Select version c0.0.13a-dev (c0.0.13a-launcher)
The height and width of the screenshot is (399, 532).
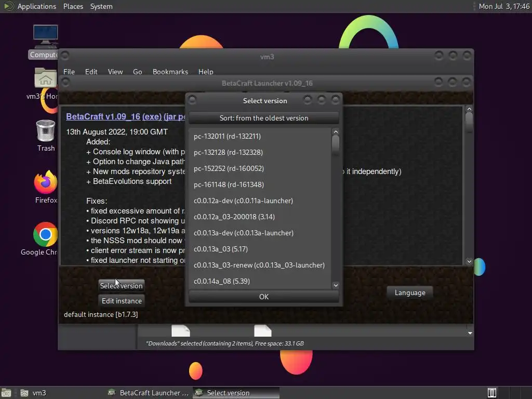(x=260, y=233)
